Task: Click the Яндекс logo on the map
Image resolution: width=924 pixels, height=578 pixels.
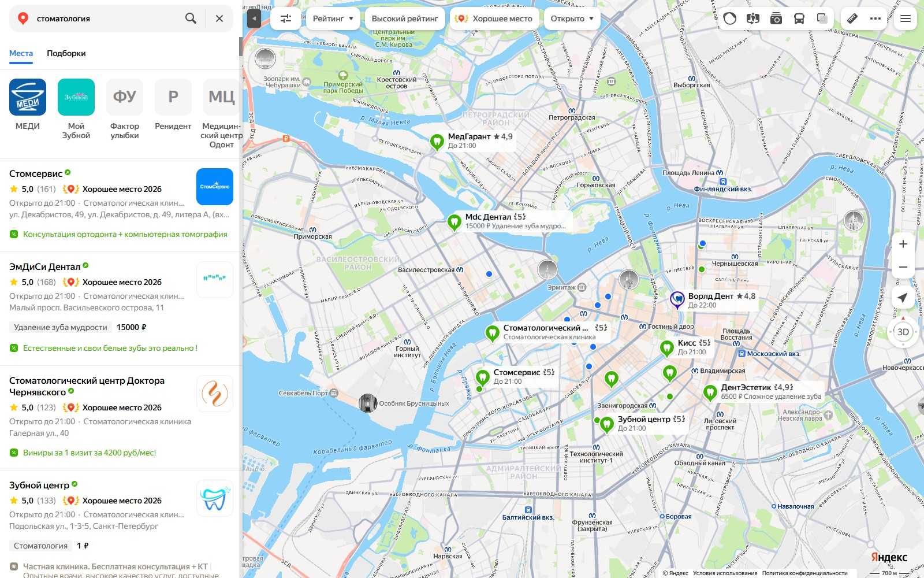Action: [889, 557]
